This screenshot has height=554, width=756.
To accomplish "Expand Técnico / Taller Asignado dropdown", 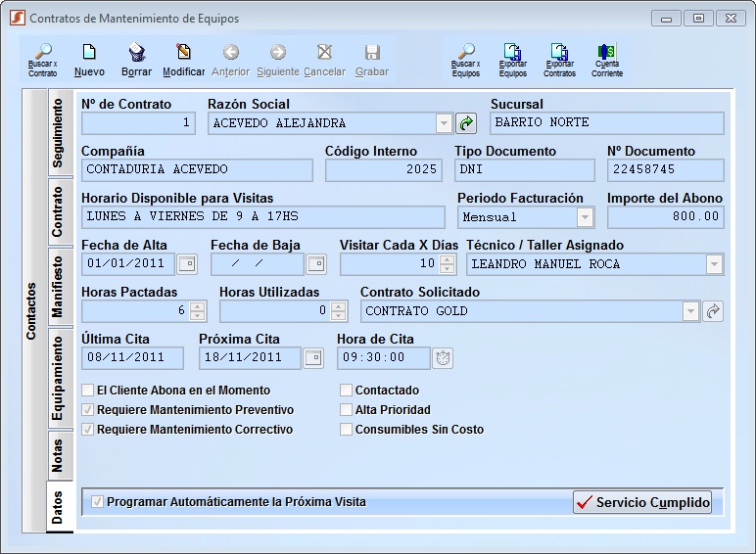I will tap(714, 264).
